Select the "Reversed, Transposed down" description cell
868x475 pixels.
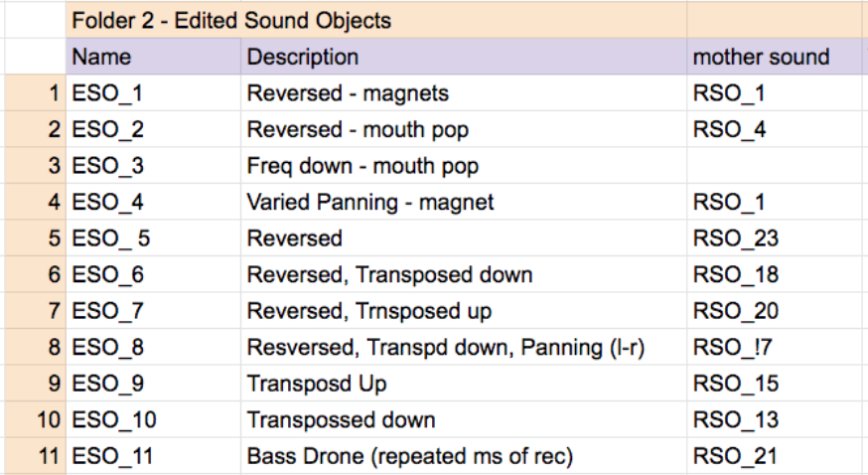coord(463,274)
